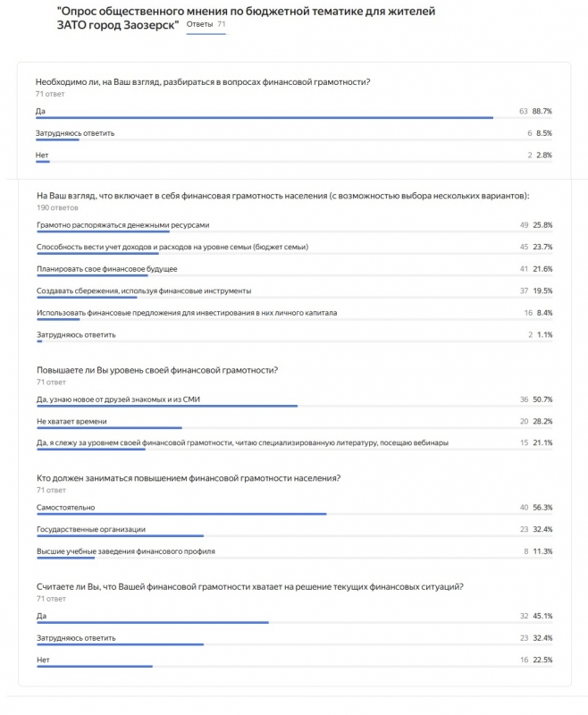This screenshot has width=588, height=715.
Task: Click the 88.7% result bar for "Да"
Action: (x=265, y=117)
